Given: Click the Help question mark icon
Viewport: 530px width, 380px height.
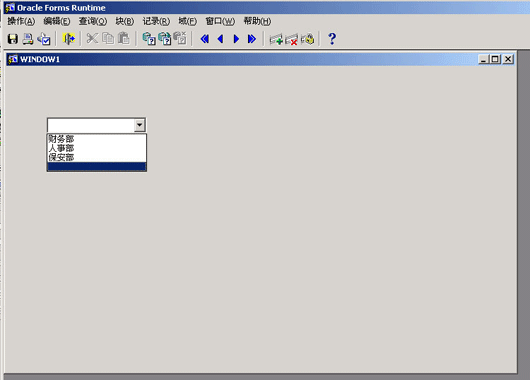Looking at the screenshot, I should tap(332, 39).
